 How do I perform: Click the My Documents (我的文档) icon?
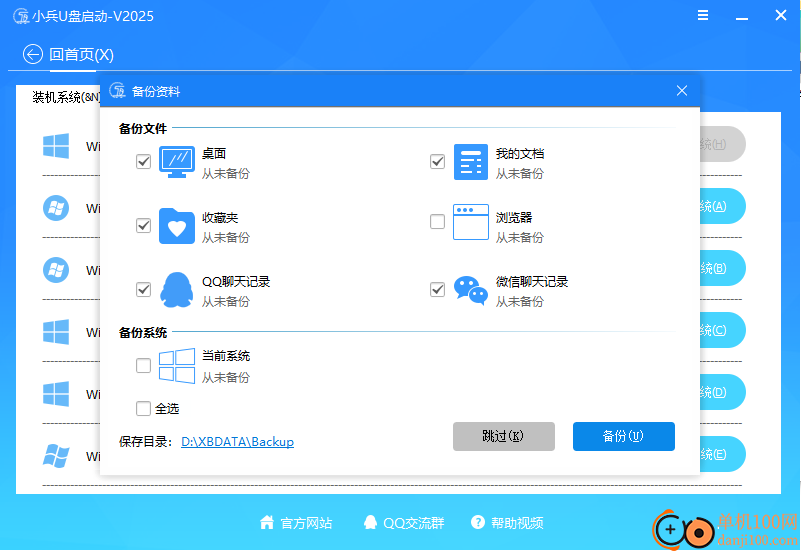(x=470, y=162)
